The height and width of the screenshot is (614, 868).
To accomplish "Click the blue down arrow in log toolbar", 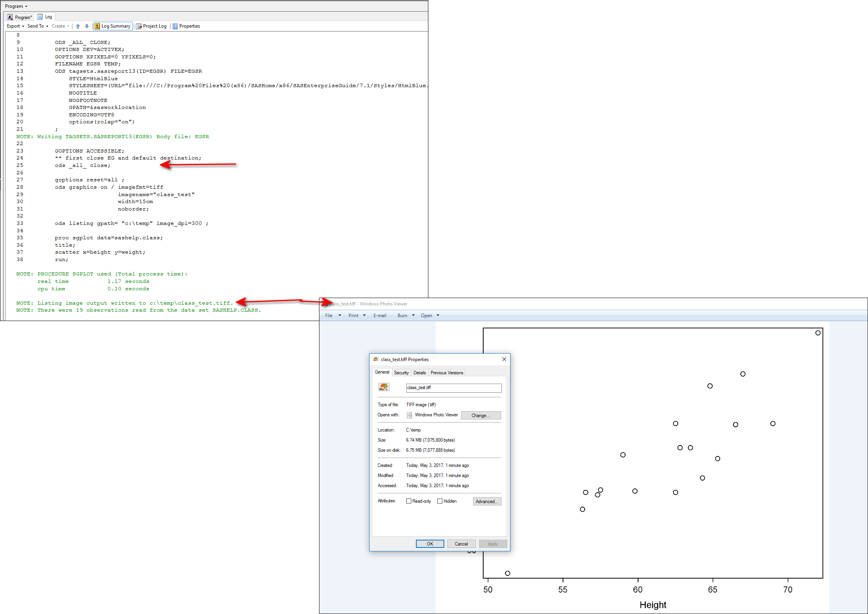I will [87, 26].
